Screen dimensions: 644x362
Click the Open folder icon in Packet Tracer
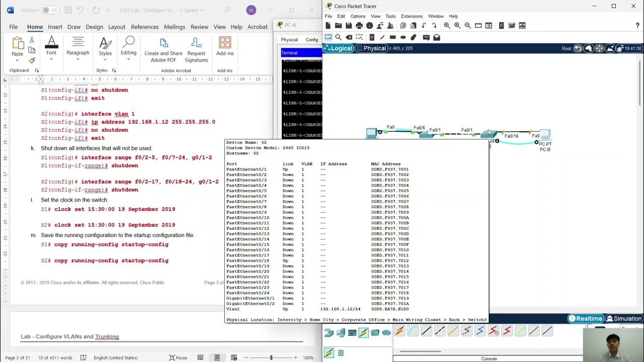point(338,26)
